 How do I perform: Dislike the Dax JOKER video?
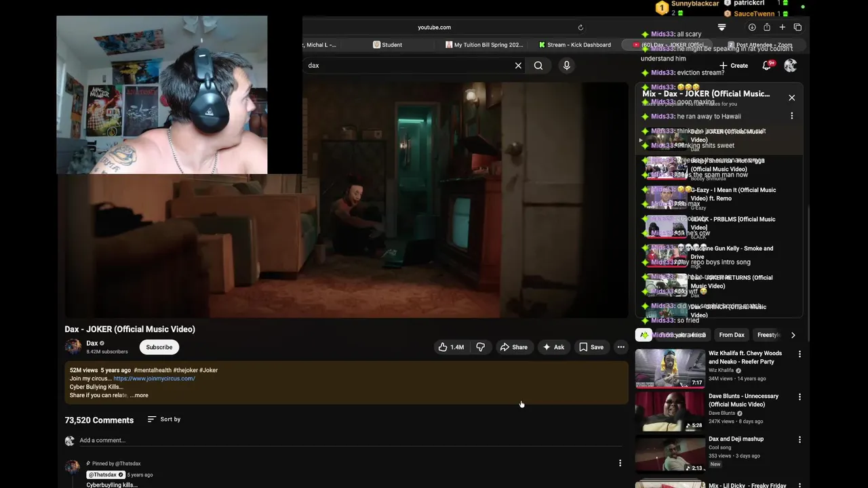[x=480, y=347]
